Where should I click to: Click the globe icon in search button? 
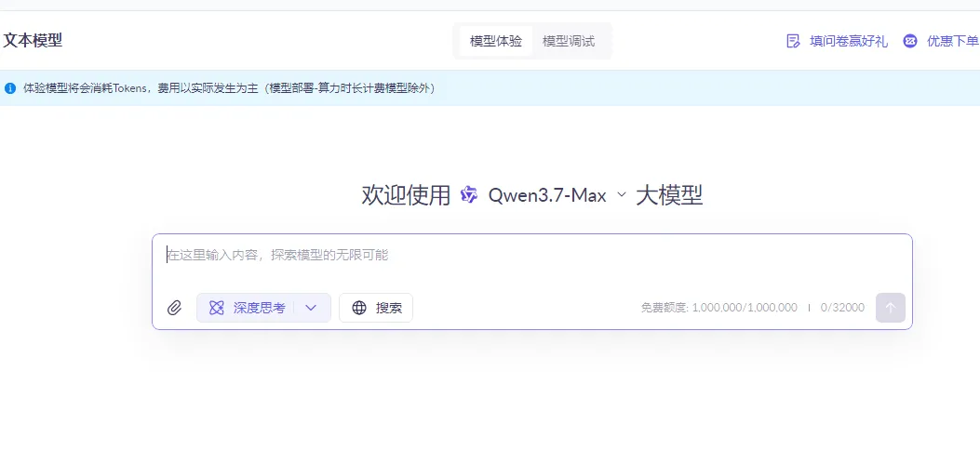(359, 308)
